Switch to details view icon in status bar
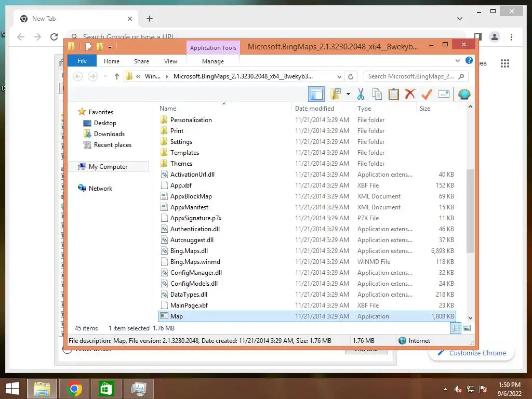This screenshot has width=532, height=399. click(x=456, y=328)
